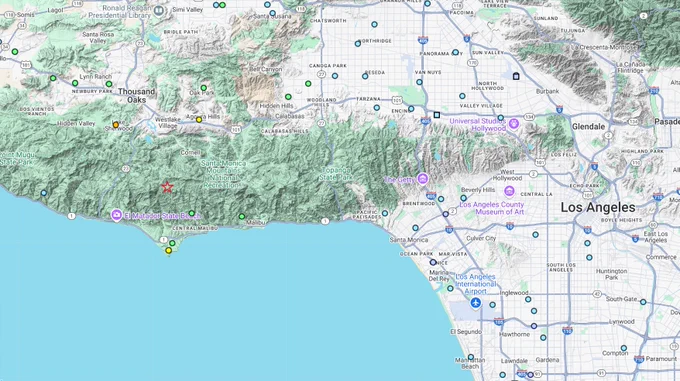Click the 'Simi Valley' label
Viewport: 680px width, 381px height.
pyautogui.click(x=187, y=10)
